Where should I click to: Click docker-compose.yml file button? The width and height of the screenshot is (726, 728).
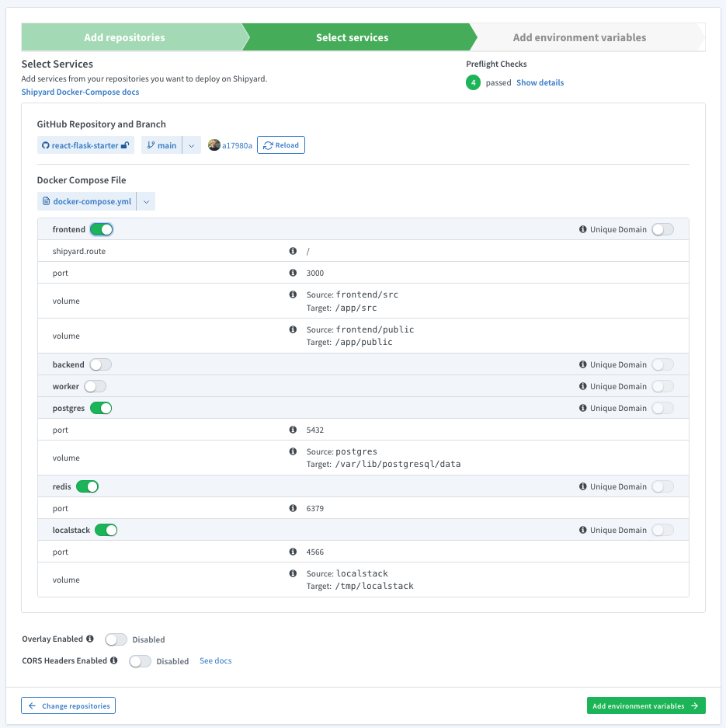click(87, 201)
